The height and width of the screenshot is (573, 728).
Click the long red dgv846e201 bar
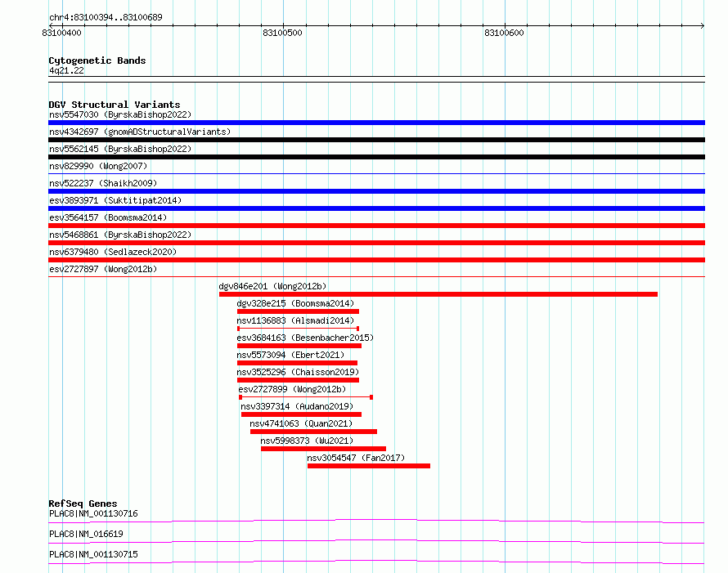438,294
